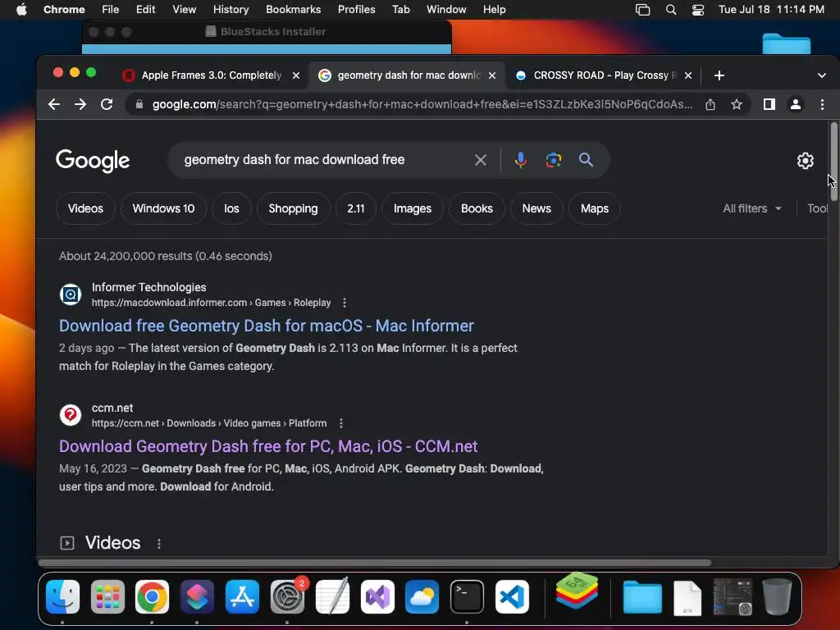Close the geometry dash search tab
Screen dimensions: 840x630
pos(492,75)
